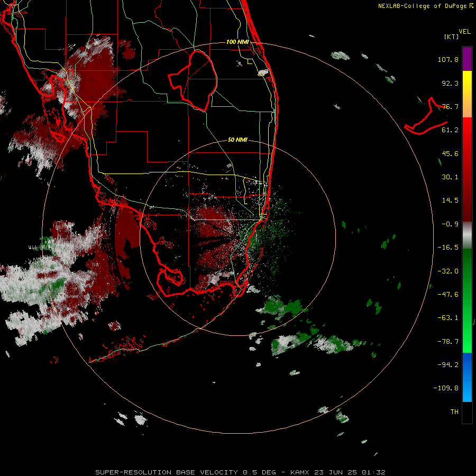
Task: Click the -78.7 legend value
Action: [448, 342]
